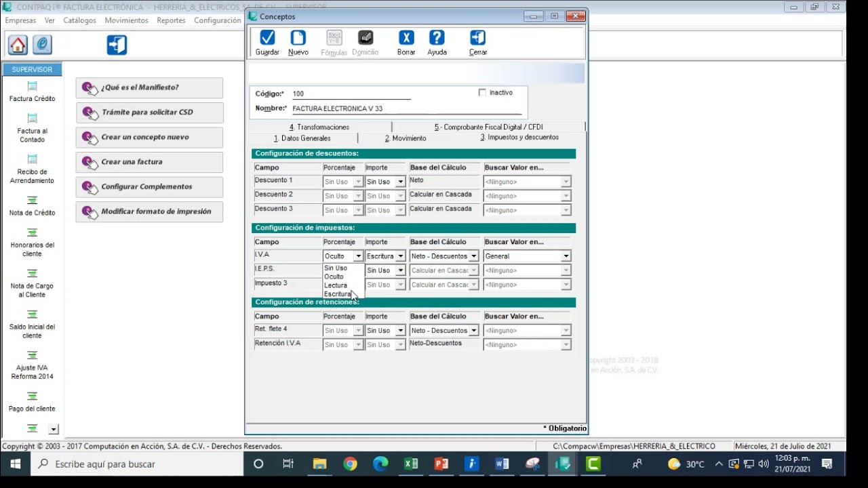Click the Código input field

point(351,94)
